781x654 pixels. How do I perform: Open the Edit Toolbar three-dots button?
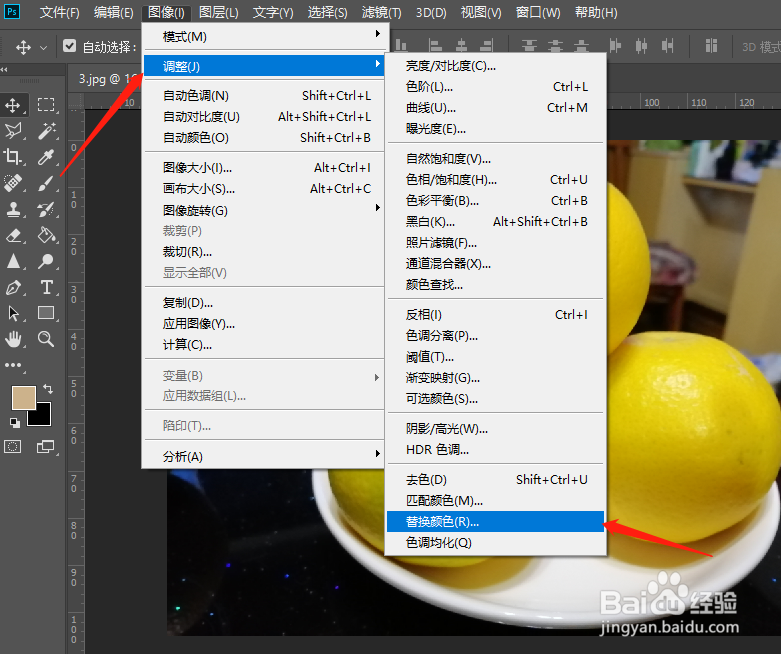click(x=13, y=365)
